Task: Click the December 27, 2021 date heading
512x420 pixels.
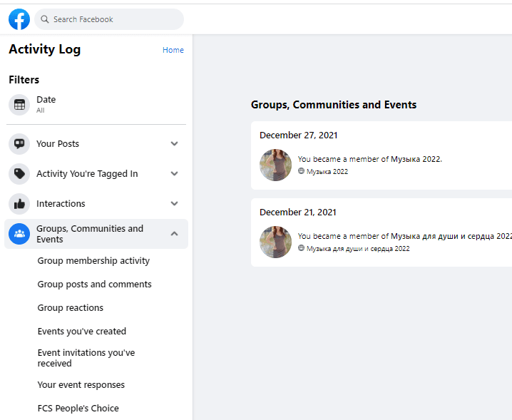Action: pos(299,135)
